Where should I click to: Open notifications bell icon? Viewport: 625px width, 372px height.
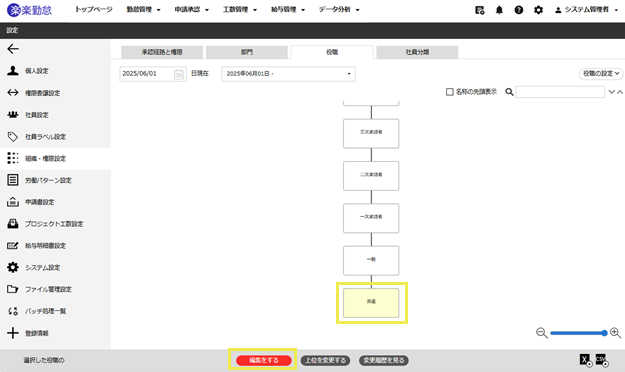point(499,10)
